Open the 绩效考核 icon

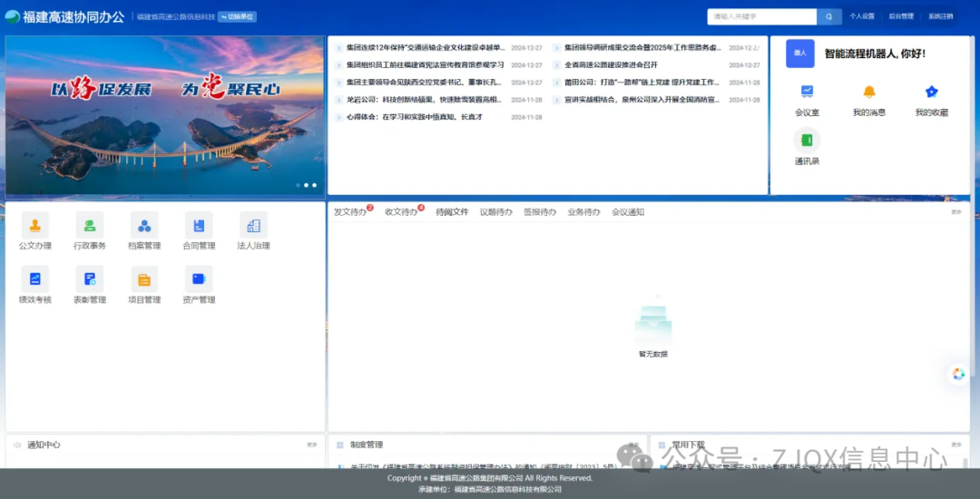tap(35, 279)
